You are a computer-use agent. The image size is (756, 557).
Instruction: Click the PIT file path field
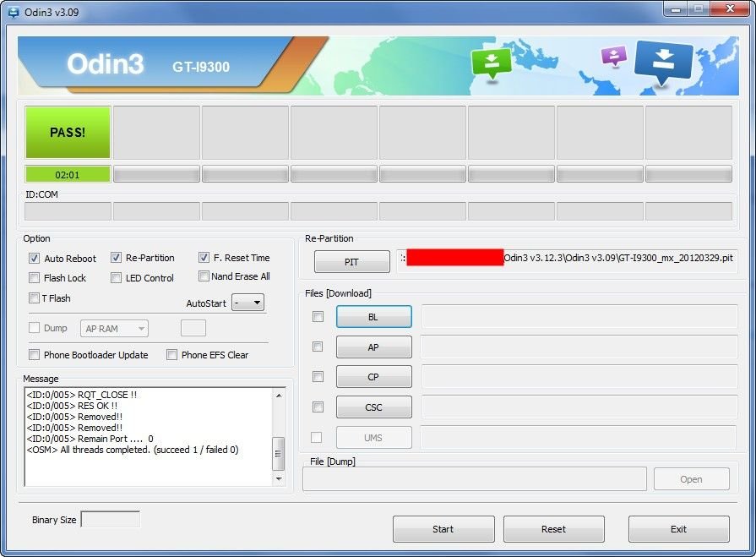click(567, 261)
